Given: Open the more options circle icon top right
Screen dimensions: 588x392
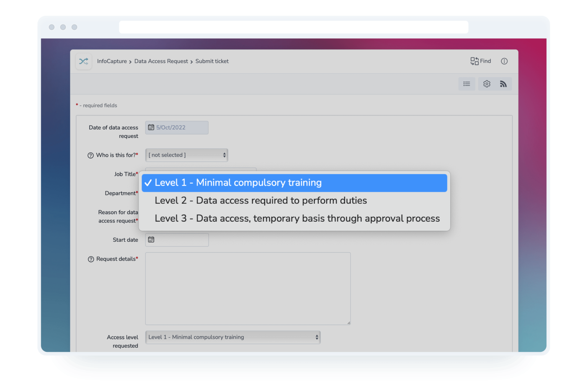Looking at the screenshot, I should click(504, 61).
